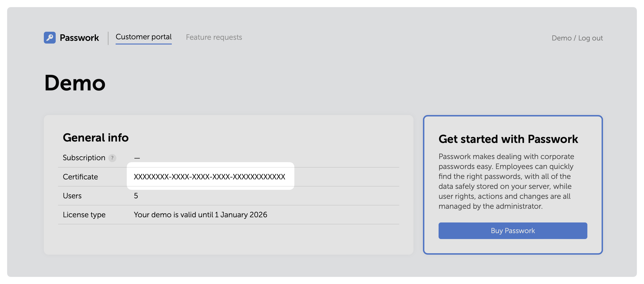Click the Get started with Passwork heading
Screen dimensions: 644x284
[508, 139]
